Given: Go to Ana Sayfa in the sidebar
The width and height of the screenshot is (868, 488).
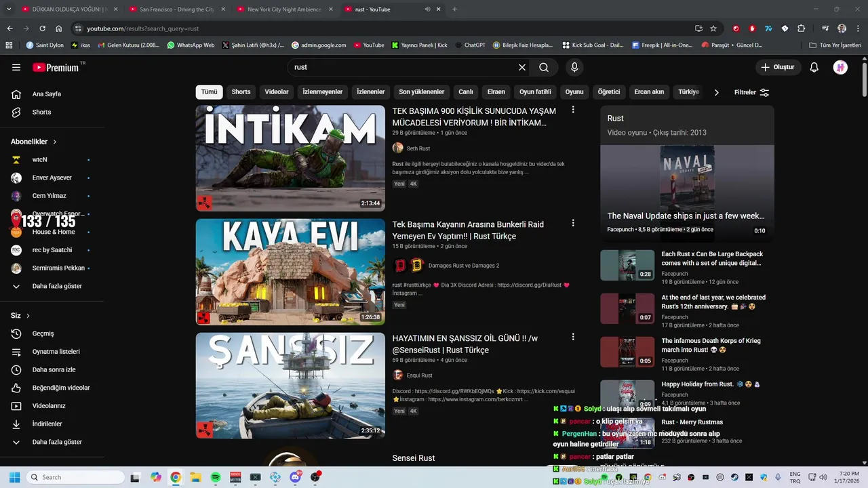Looking at the screenshot, I should tap(46, 94).
